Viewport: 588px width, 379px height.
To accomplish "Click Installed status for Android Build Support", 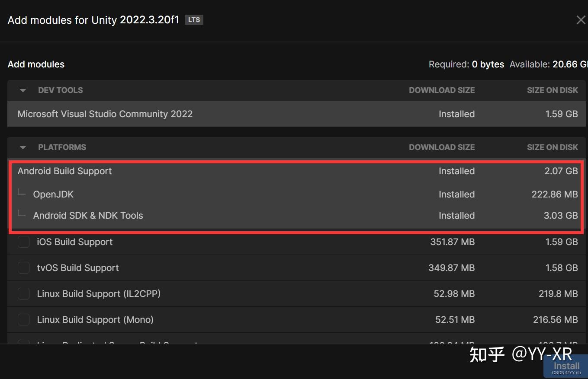I will (x=456, y=171).
